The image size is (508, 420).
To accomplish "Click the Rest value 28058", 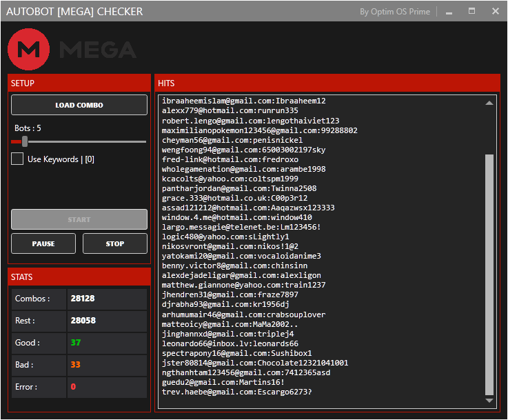I will pos(83,321).
